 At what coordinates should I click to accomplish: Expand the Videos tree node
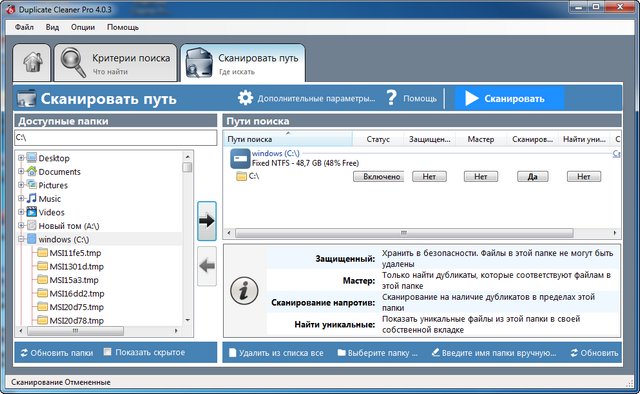tap(21, 212)
